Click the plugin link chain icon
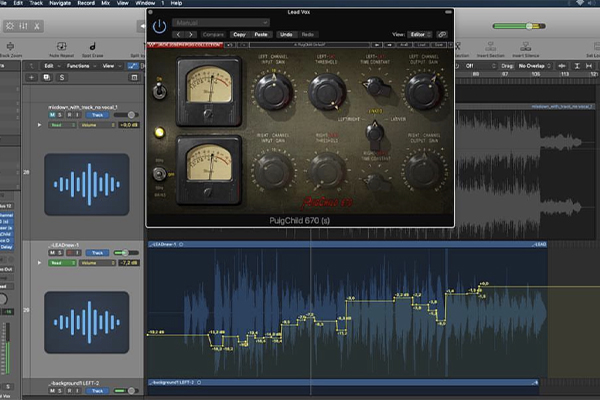This screenshot has height=400, width=600. (x=442, y=34)
